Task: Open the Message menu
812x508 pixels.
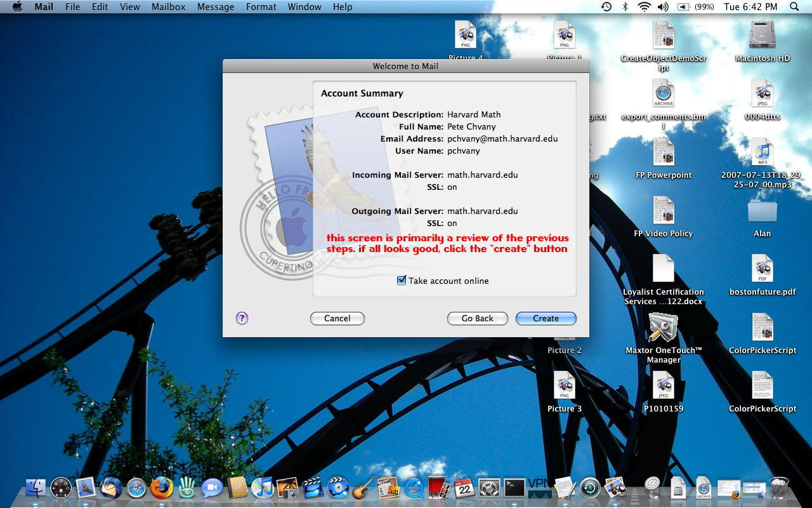Action: 216,7
